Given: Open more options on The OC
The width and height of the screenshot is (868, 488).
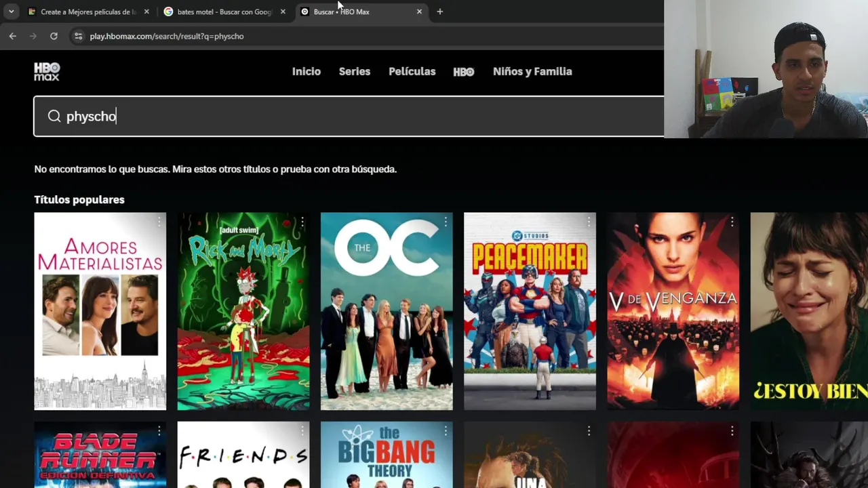Looking at the screenshot, I should coord(446,222).
